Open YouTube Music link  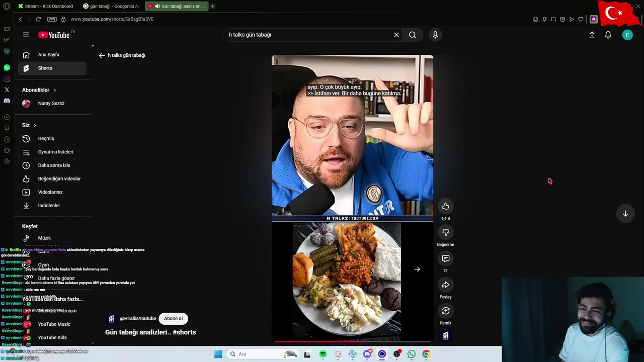point(52,324)
